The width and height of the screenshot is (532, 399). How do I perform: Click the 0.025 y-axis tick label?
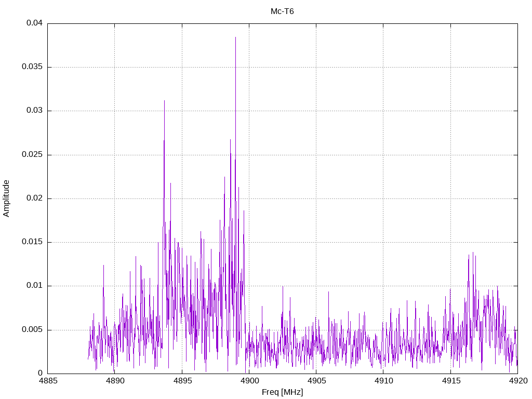[33, 155]
